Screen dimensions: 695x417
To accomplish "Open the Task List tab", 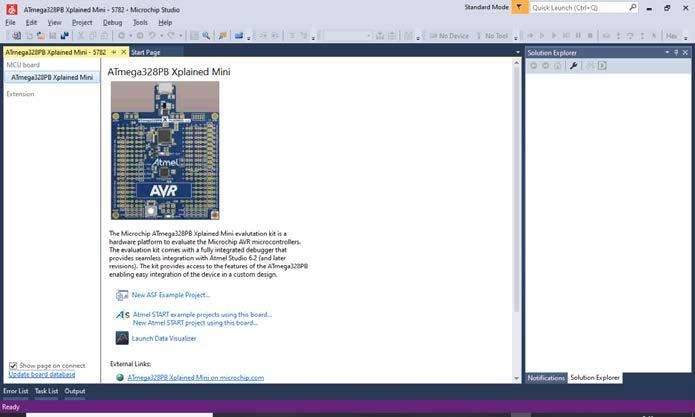I will [47, 391].
